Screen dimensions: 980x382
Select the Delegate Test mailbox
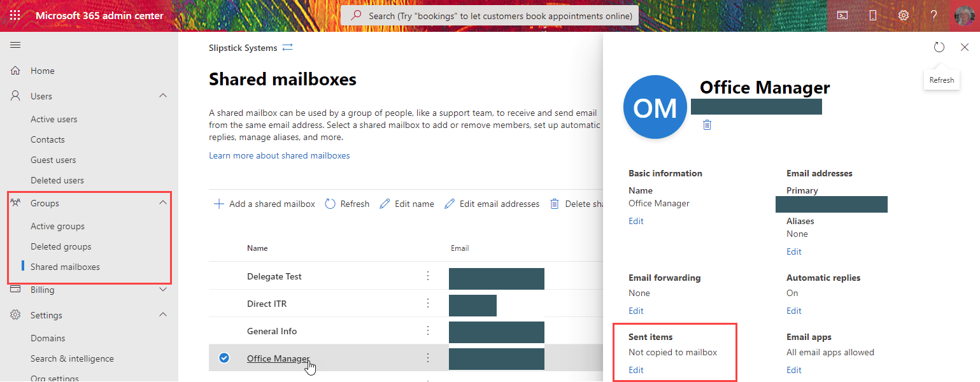pyautogui.click(x=274, y=276)
